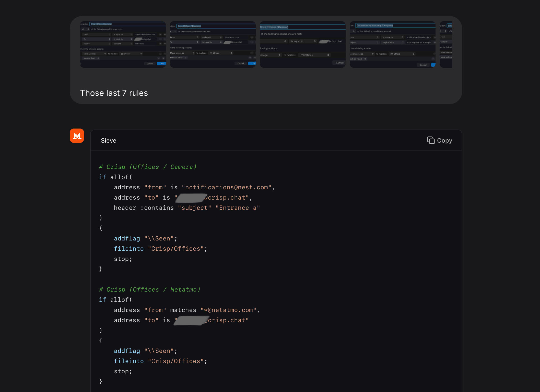Open the Crisp (Offices / General) thumbnail
The height and width of the screenshot is (392, 540).
tap(303, 44)
